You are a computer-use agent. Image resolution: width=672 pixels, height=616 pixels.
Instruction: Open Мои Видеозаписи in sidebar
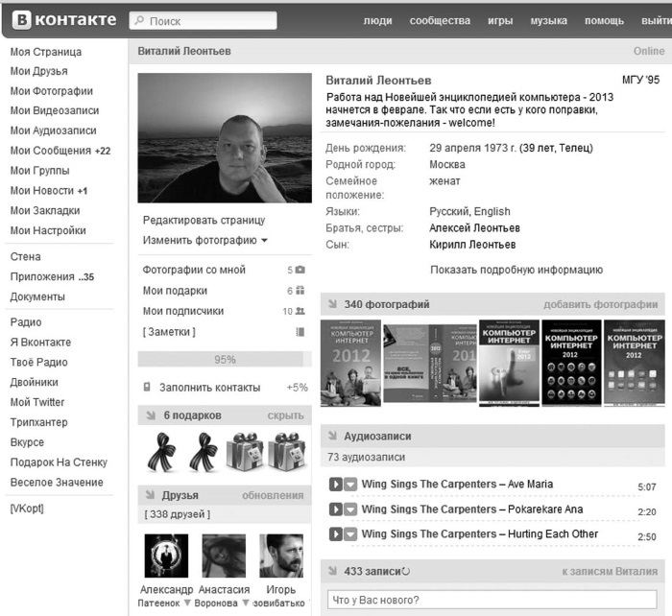(55, 110)
